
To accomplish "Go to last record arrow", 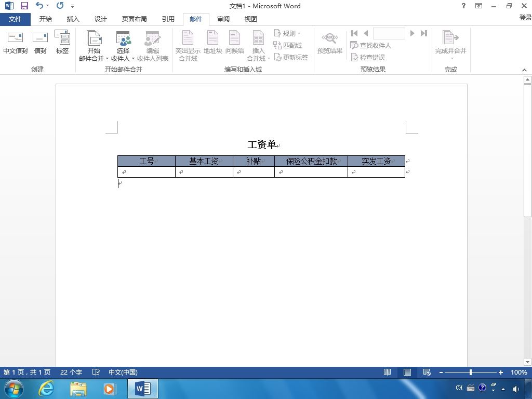I will pyautogui.click(x=424, y=33).
